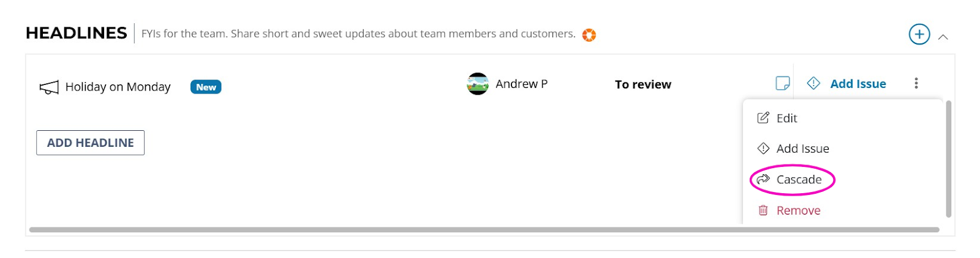Click the orange help icon beside the description
The image size is (980, 258).
(x=589, y=35)
